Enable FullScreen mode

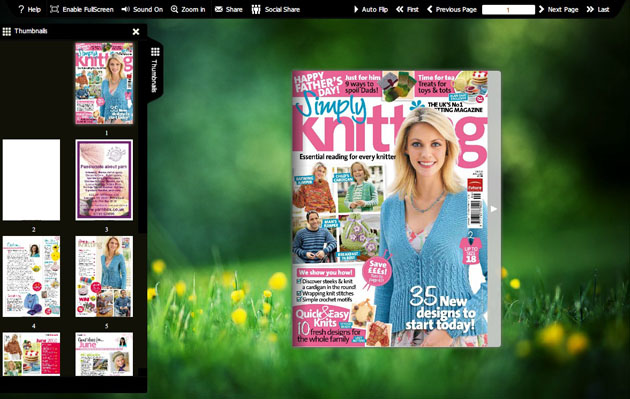point(82,9)
